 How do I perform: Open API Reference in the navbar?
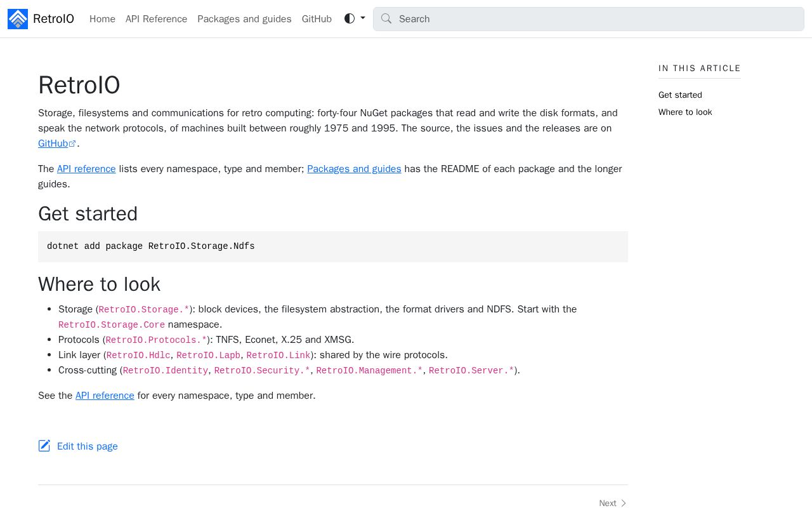point(156,19)
